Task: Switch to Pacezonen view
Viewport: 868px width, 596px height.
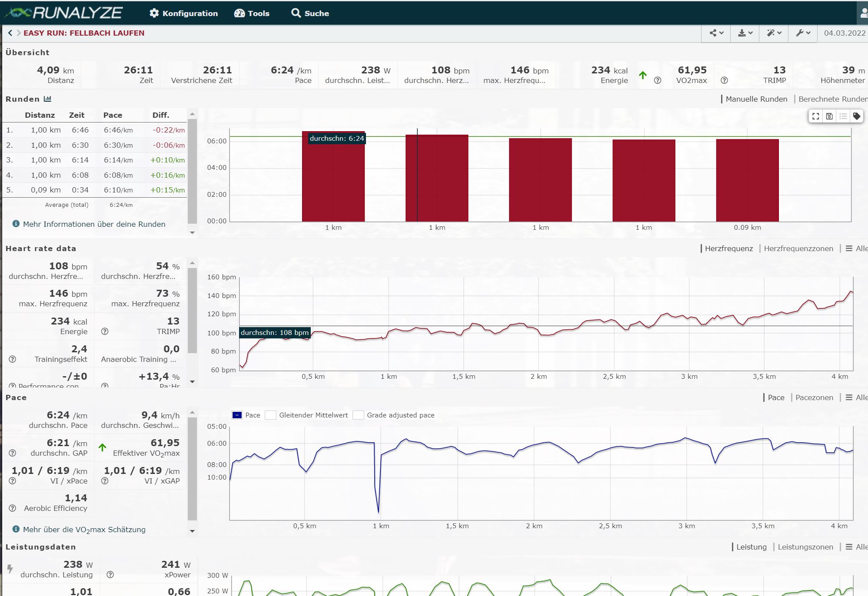Action: 814,397
